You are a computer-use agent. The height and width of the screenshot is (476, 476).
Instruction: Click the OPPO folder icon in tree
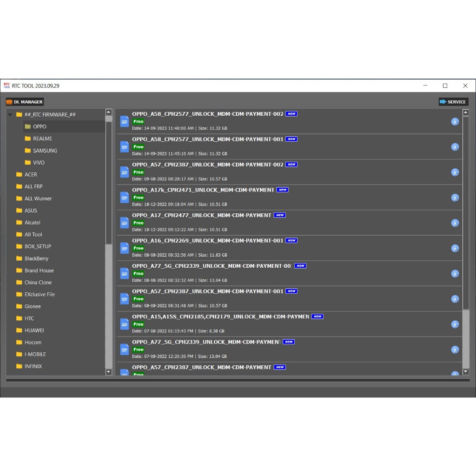[x=28, y=126]
